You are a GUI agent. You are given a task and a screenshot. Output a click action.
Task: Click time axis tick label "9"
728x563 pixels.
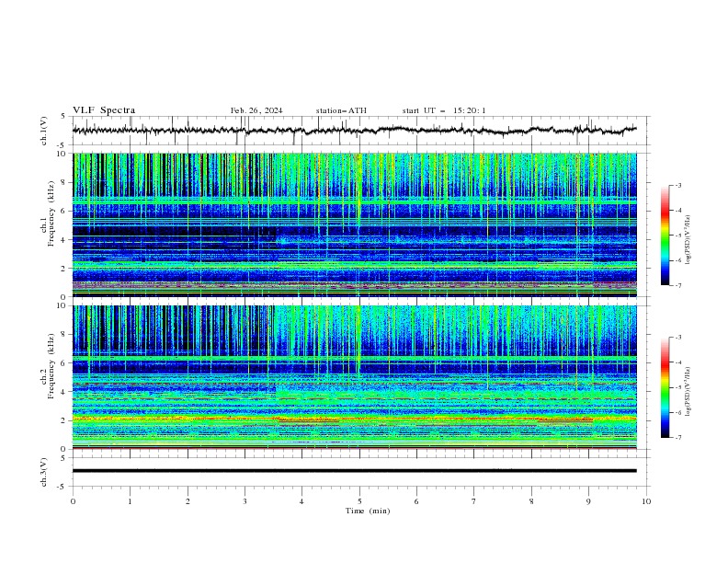[588, 501]
